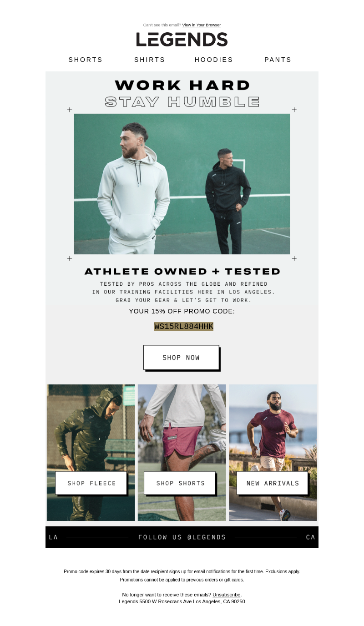Click the Unsubscribe link
This screenshot has width=364, height=626.
226,595
